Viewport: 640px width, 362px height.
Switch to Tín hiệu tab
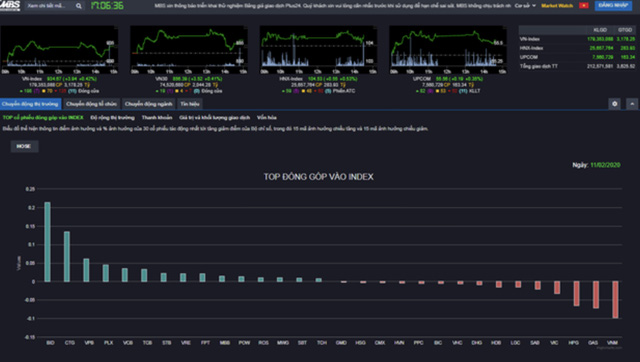click(x=190, y=104)
